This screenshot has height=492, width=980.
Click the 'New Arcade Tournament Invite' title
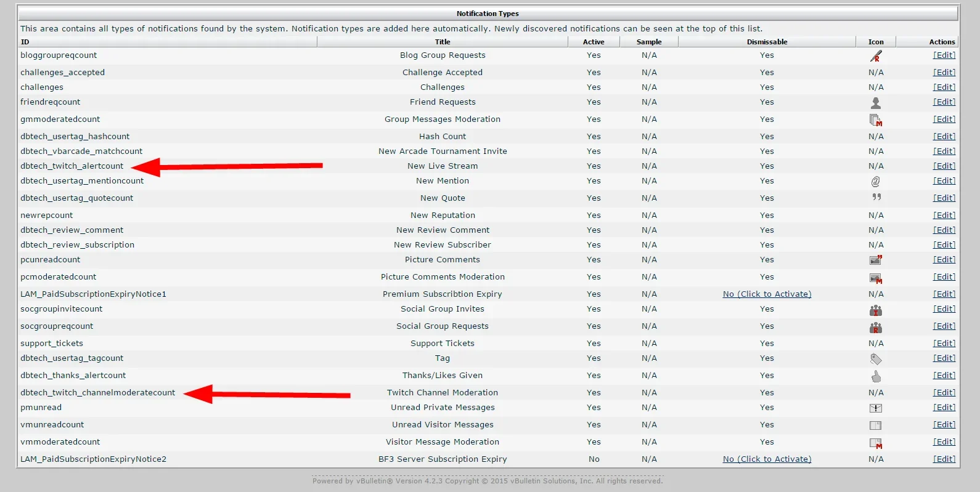coord(443,151)
